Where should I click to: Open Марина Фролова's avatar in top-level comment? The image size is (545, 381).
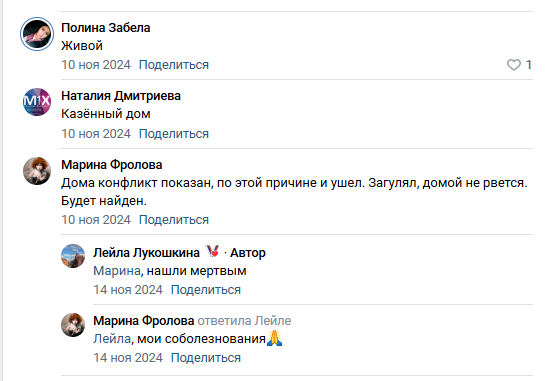click(37, 171)
